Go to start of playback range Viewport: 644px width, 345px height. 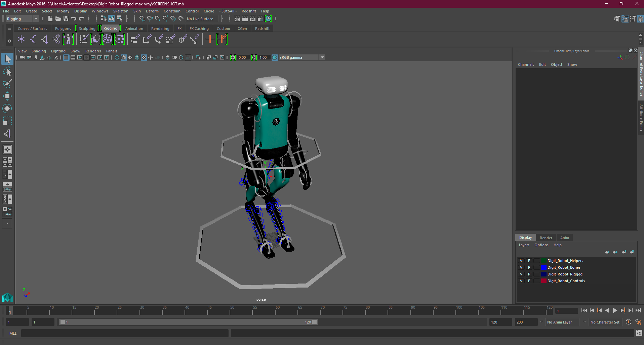(x=584, y=311)
